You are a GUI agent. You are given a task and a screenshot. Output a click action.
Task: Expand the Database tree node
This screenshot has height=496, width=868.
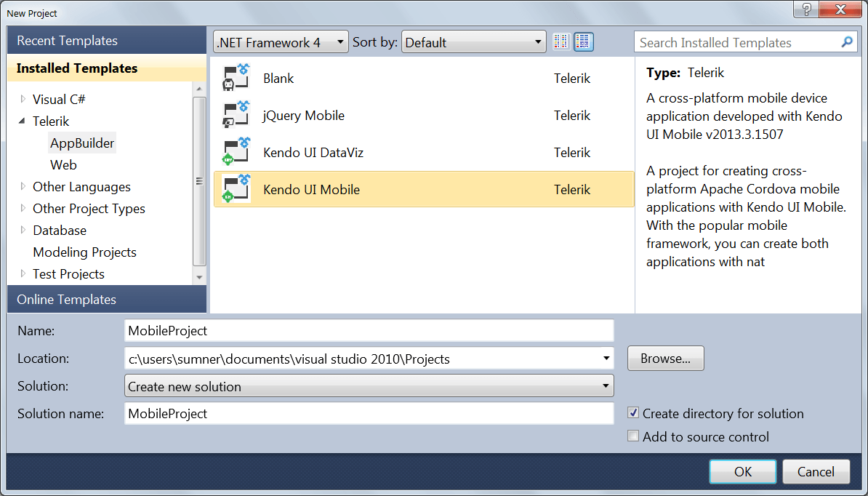[x=23, y=230]
